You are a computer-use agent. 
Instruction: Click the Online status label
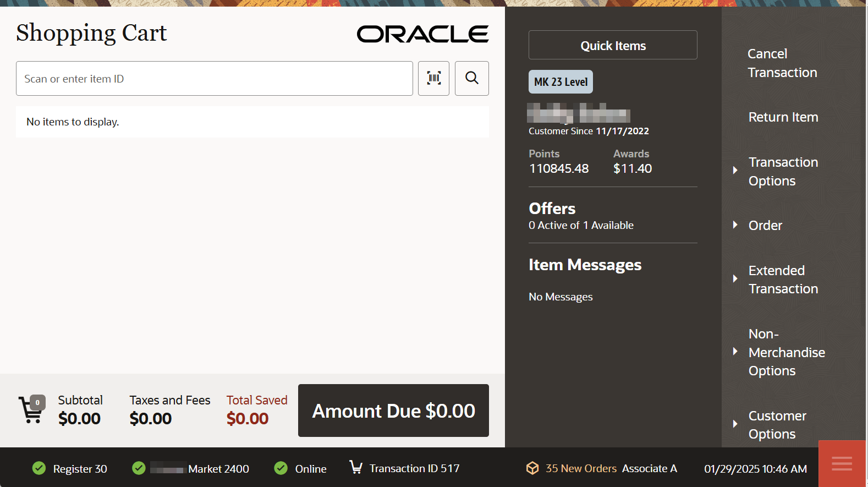[x=311, y=469]
